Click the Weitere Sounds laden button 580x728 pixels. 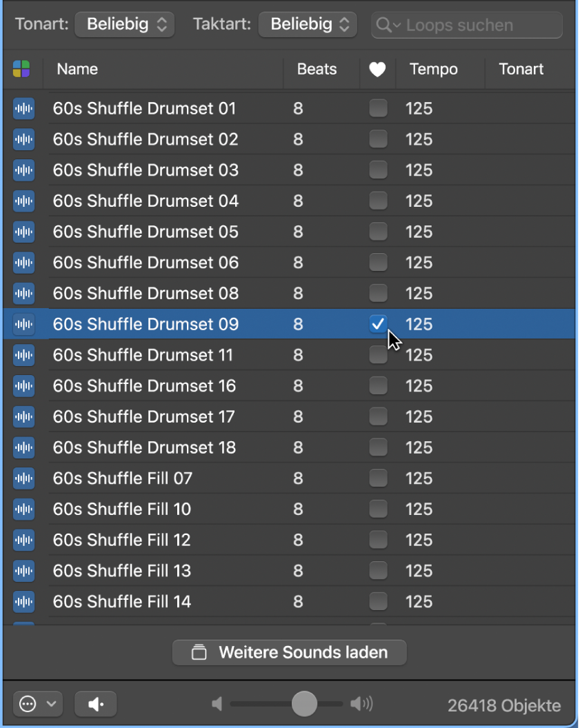[290, 652]
